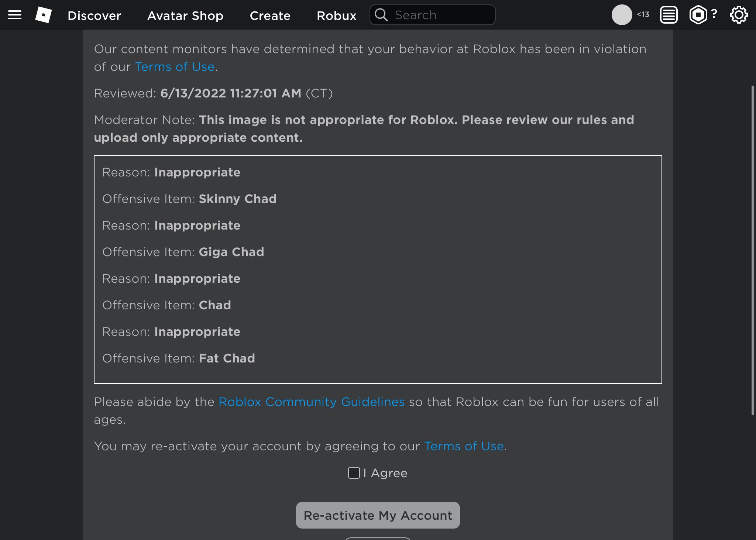
Task: Open the settings gear icon
Action: tap(739, 15)
